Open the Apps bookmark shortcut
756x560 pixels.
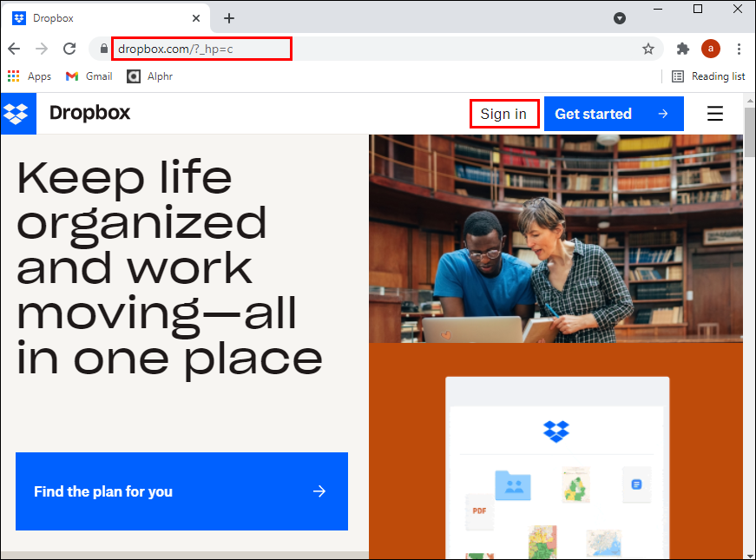pos(30,76)
